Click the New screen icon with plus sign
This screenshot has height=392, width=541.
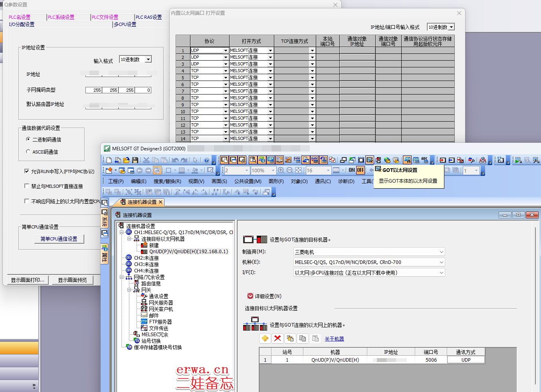coord(109,170)
